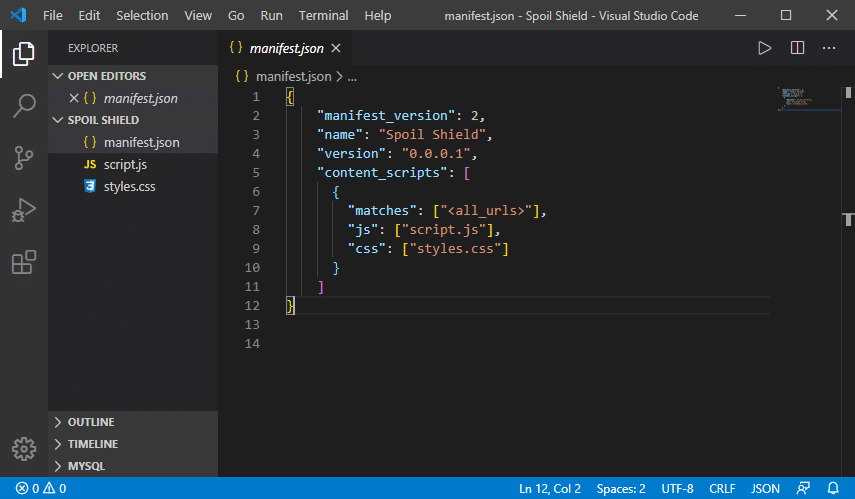This screenshot has height=499, width=855.
Task: Open the Manage gear settings menu
Action: point(23,449)
